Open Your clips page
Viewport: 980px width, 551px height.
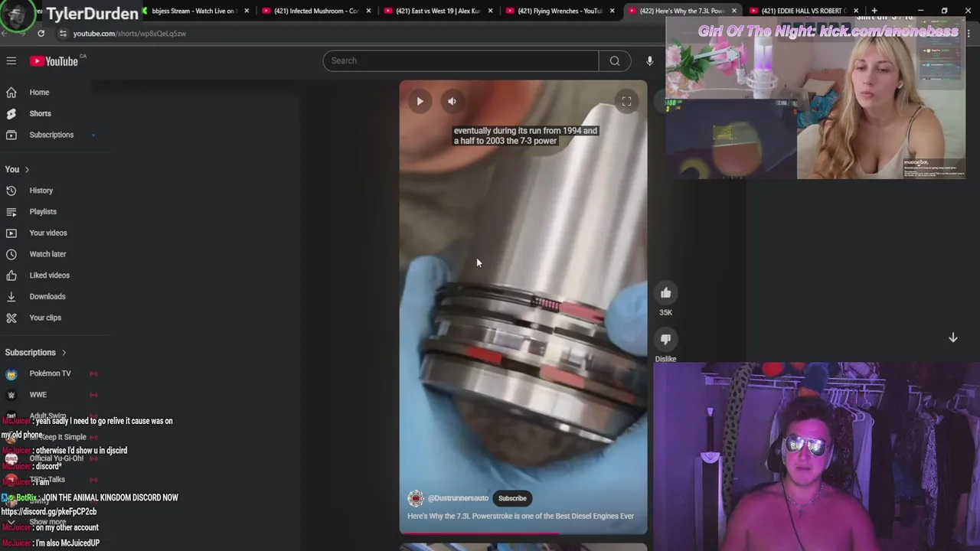click(x=46, y=318)
